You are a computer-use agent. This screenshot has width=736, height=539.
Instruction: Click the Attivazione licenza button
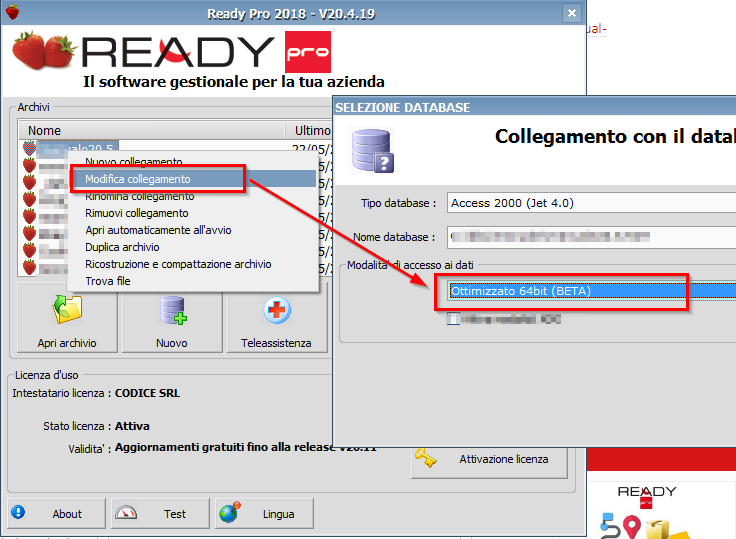tap(489, 462)
